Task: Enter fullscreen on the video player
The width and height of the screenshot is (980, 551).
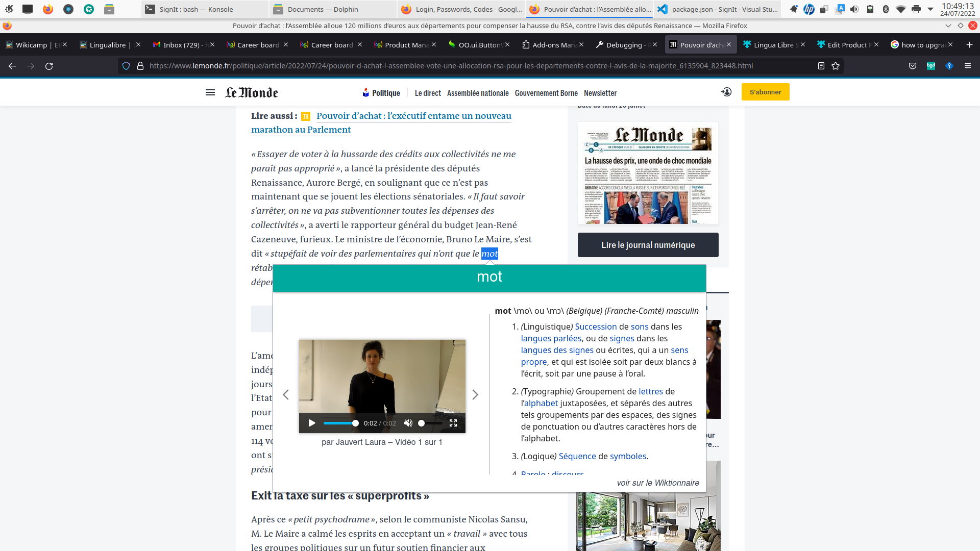Action: point(453,423)
